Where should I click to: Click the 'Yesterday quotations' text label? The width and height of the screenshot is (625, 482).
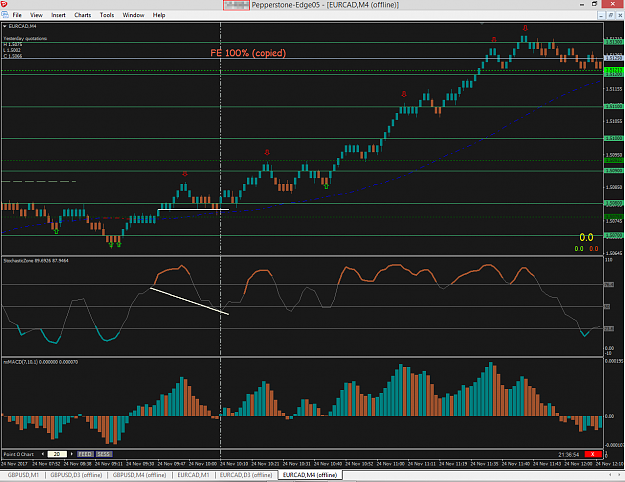point(25,39)
